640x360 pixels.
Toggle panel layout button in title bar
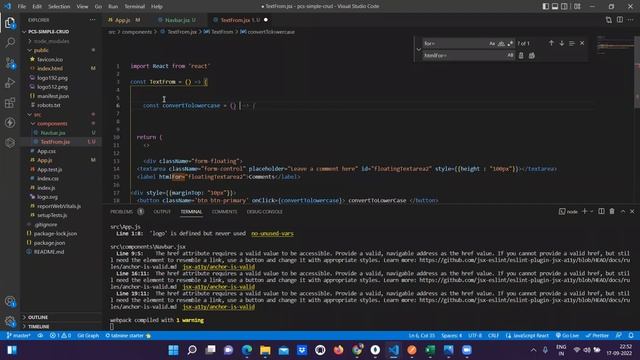(555, 6)
